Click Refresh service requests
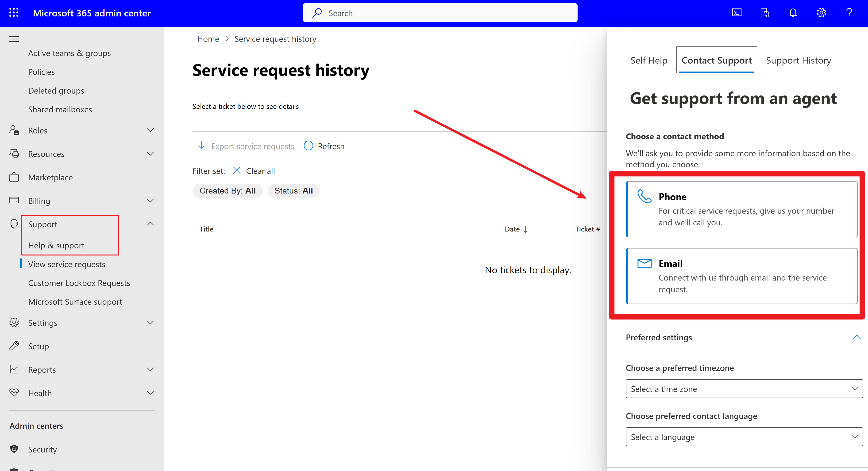Screen dimensions: 868x471 tap(324, 146)
